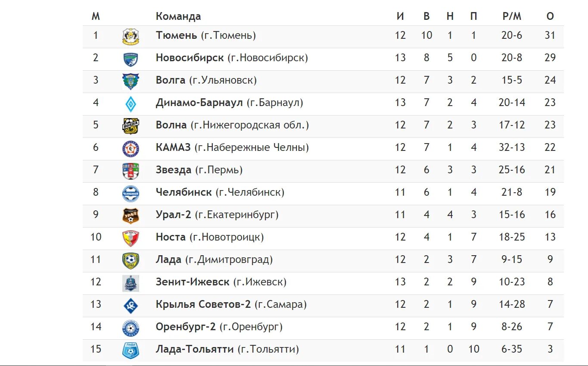This screenshot has width=588, height=366.
Task: Select the Динамо-Барнаул blue diamond logo
Action: coord(131,104)
